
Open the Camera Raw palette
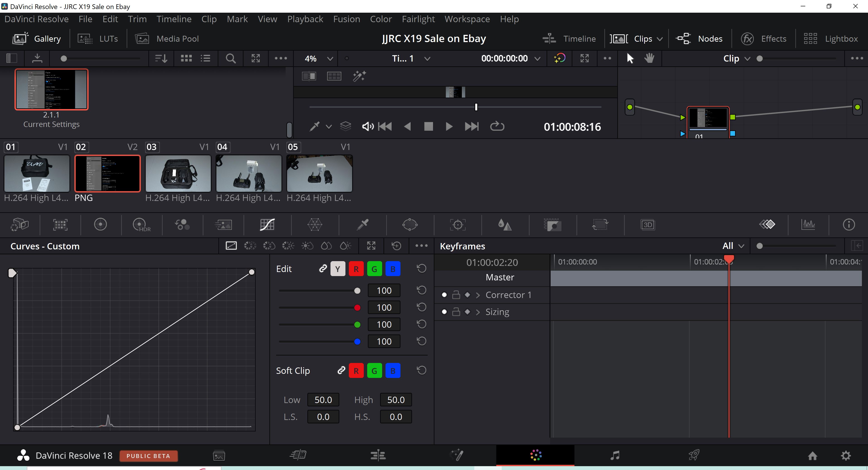20,224
